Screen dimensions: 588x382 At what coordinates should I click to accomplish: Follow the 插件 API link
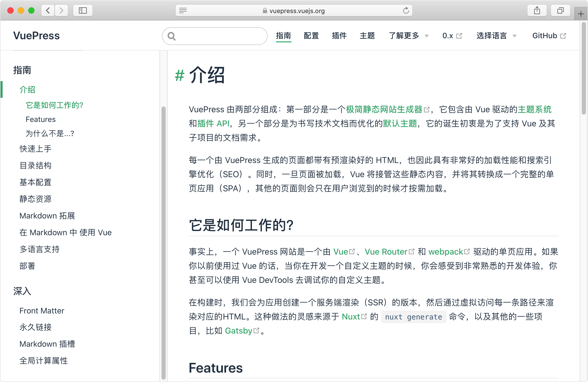click(213, 123)
